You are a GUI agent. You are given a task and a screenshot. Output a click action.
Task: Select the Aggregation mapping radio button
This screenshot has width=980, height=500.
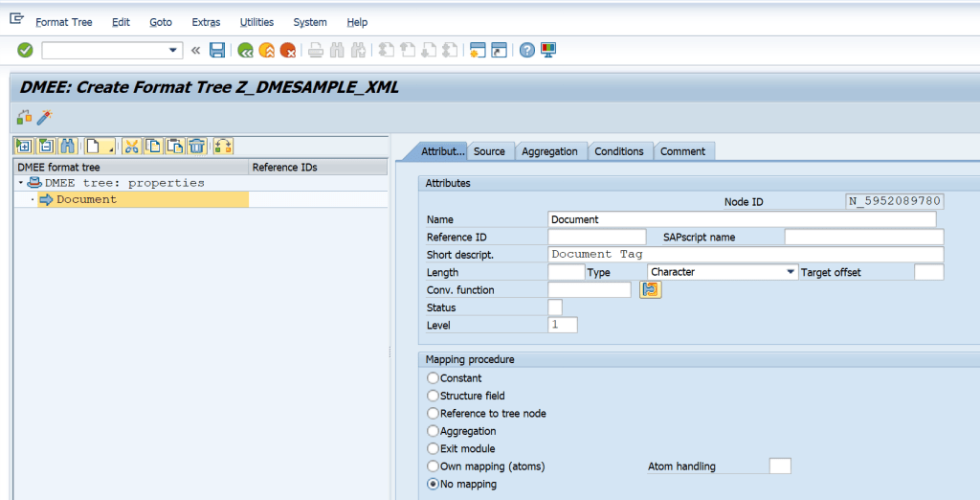433,430
